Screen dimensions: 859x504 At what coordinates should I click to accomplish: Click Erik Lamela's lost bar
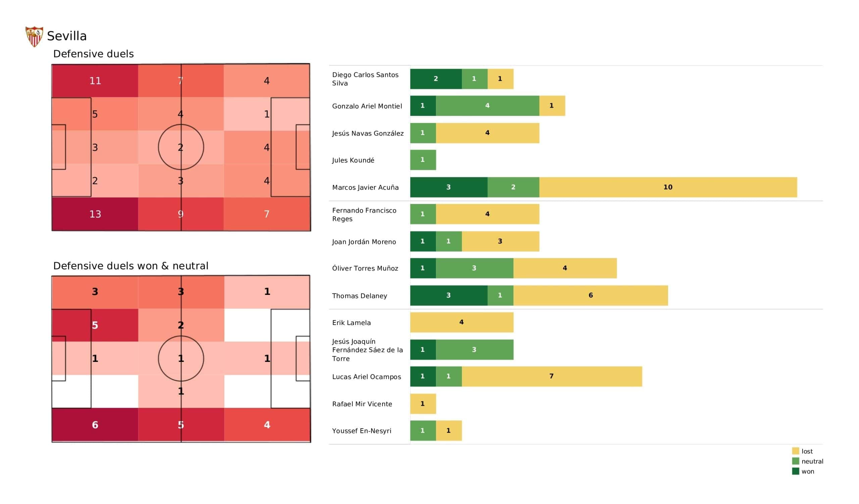click(x=461, y=322)
